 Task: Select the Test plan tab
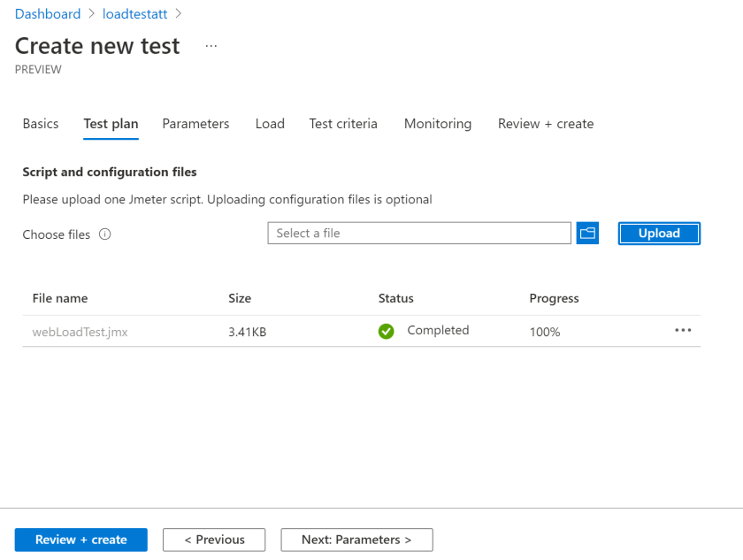[x=111, y=124]
